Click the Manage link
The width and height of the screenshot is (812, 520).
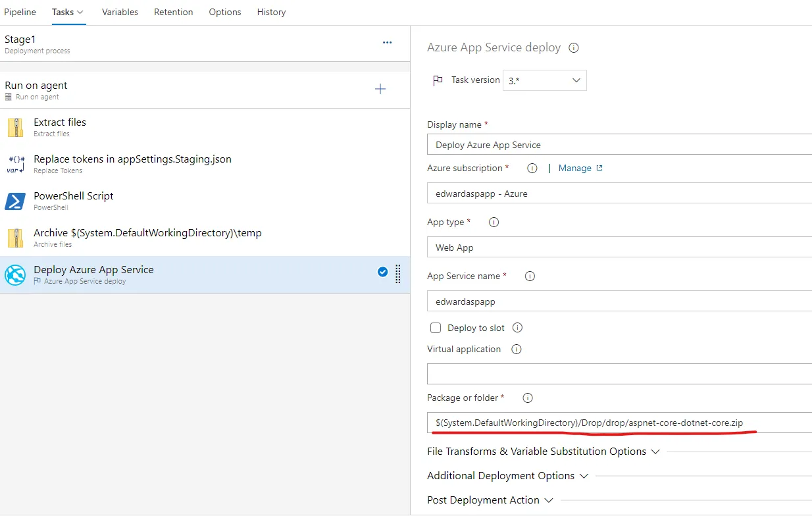(575, 168)
